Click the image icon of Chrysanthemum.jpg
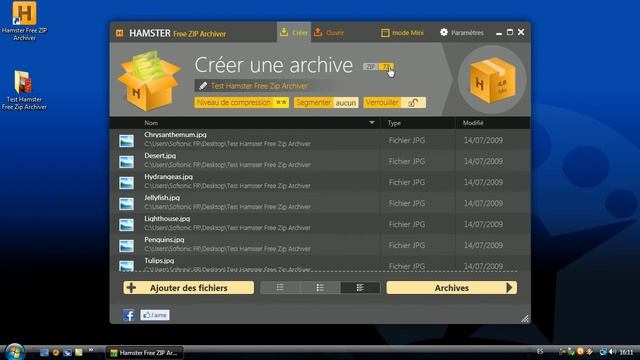Viewport: 640px width, 360px height. coord(127,141)
